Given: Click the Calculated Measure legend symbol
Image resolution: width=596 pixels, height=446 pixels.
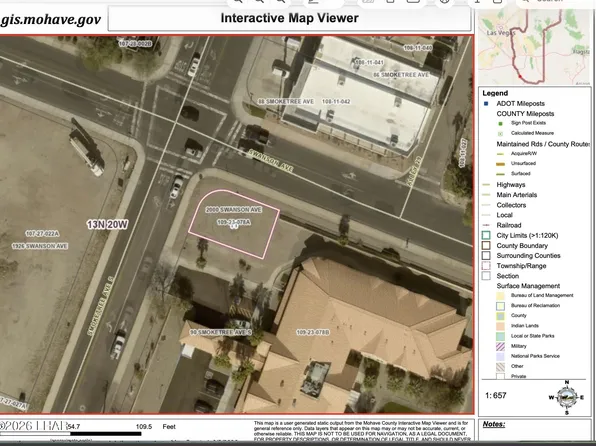Looking at the screenshot, I should 500,133.
